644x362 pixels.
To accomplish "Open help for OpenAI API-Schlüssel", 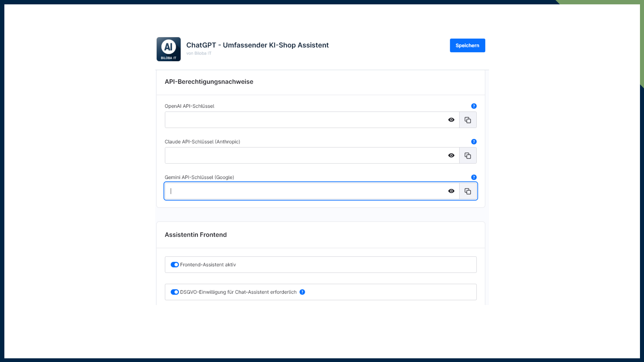I will (474, 106).
